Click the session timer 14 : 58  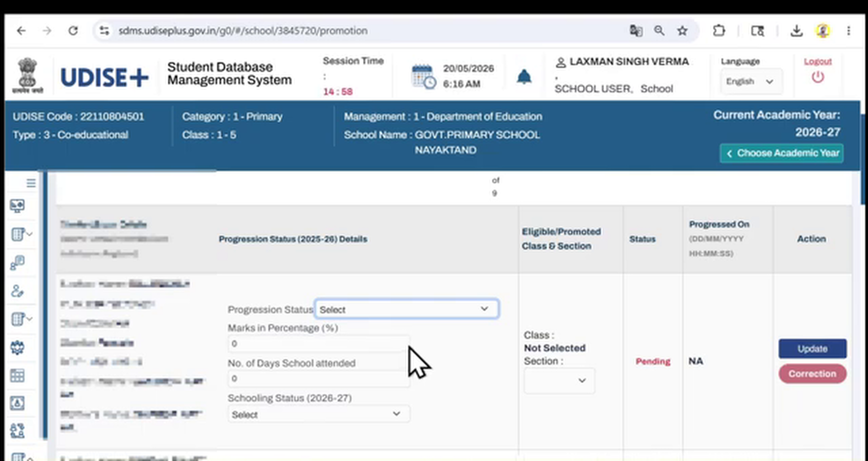pyautogui.click(x=338, y=92)
